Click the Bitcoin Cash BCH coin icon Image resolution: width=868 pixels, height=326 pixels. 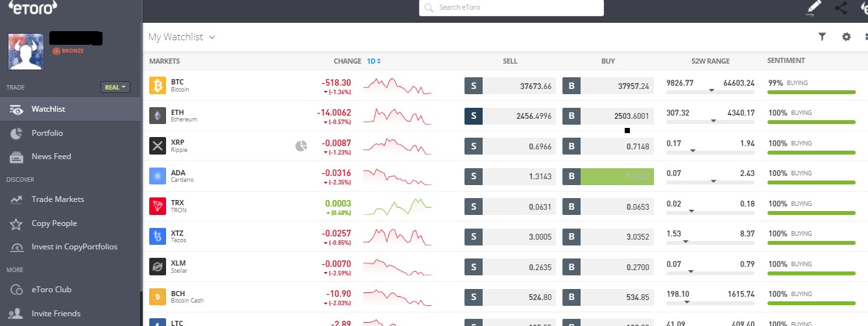coord(158,297)
